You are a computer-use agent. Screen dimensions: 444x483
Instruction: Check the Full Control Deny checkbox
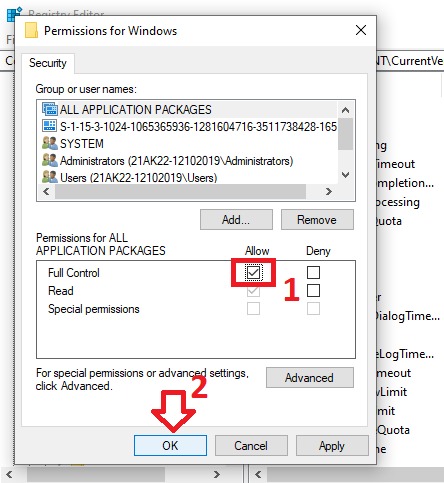(x=313, y=272)
